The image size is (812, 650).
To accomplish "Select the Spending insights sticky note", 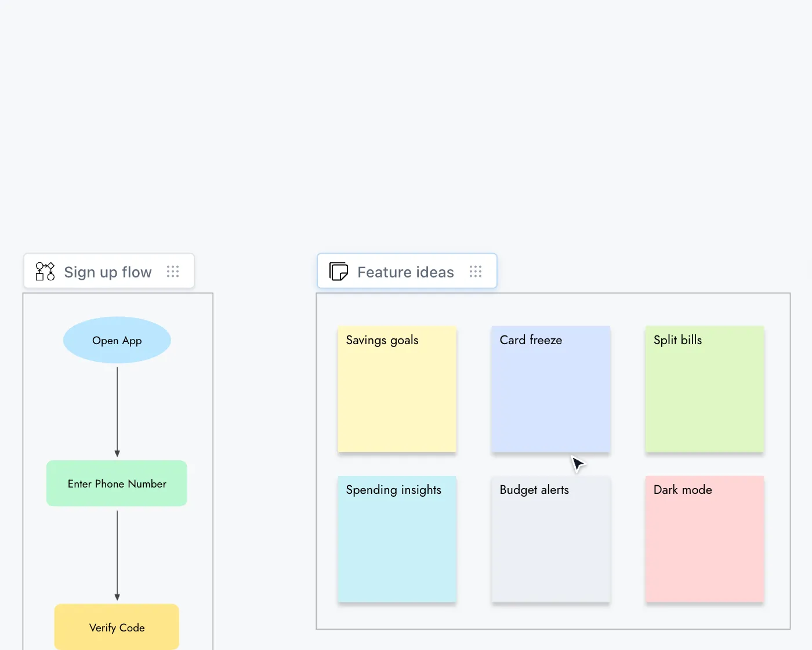I will 397,539.
